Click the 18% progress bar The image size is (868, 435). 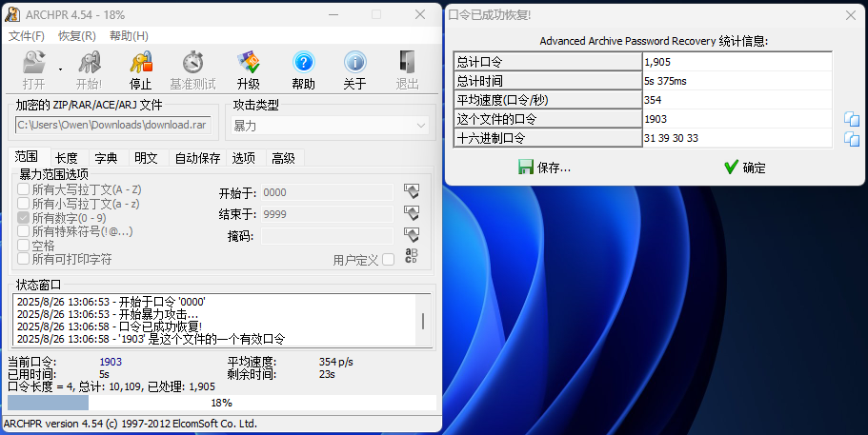tap(221, 403)
